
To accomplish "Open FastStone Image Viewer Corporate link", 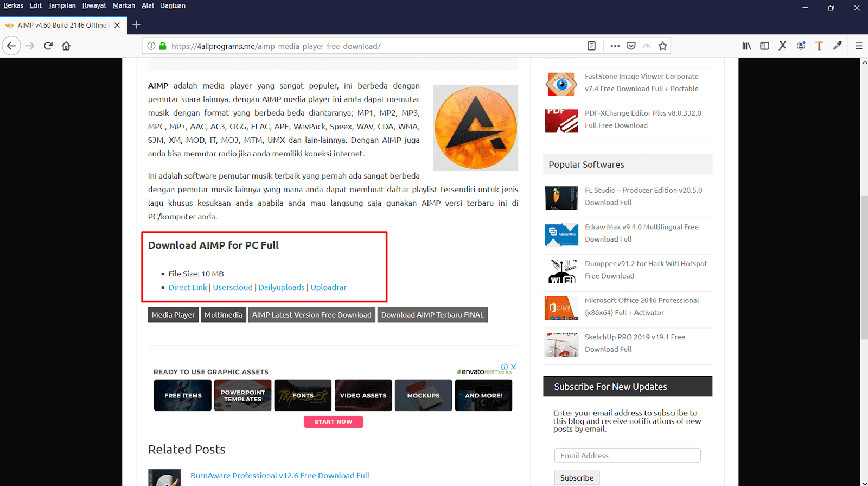I will coord(642,83).
